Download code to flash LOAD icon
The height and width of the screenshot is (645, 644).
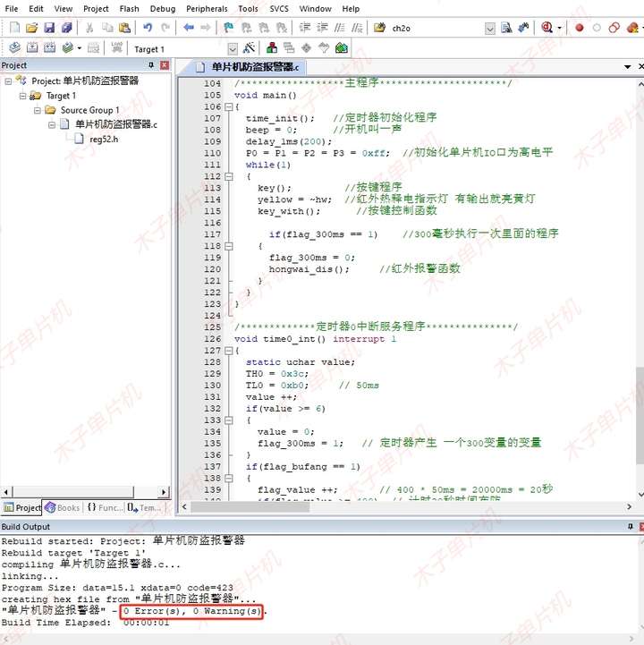[x=117, y=48]
